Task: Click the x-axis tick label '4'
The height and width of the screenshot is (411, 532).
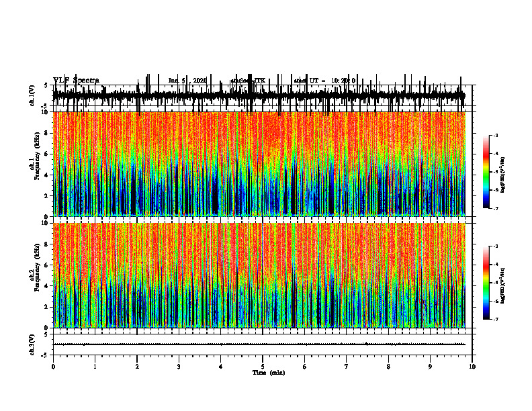Action: click(x=221, y=367)
